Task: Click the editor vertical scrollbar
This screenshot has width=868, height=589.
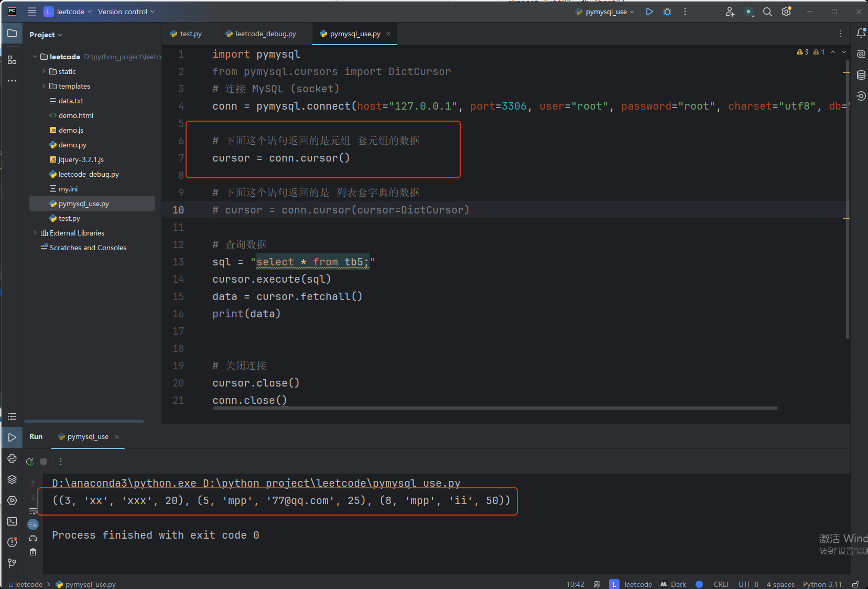Action: 847,199
